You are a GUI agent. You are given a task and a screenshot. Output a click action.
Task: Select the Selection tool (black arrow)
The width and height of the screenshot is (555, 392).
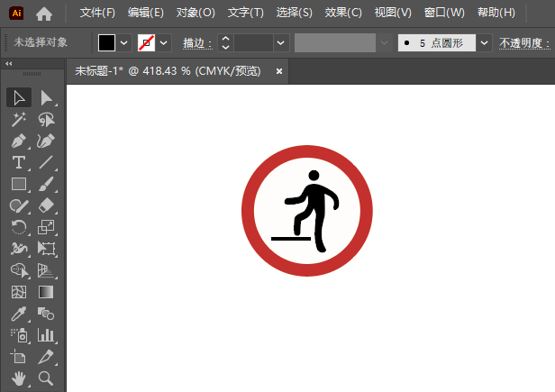[19, 97]
